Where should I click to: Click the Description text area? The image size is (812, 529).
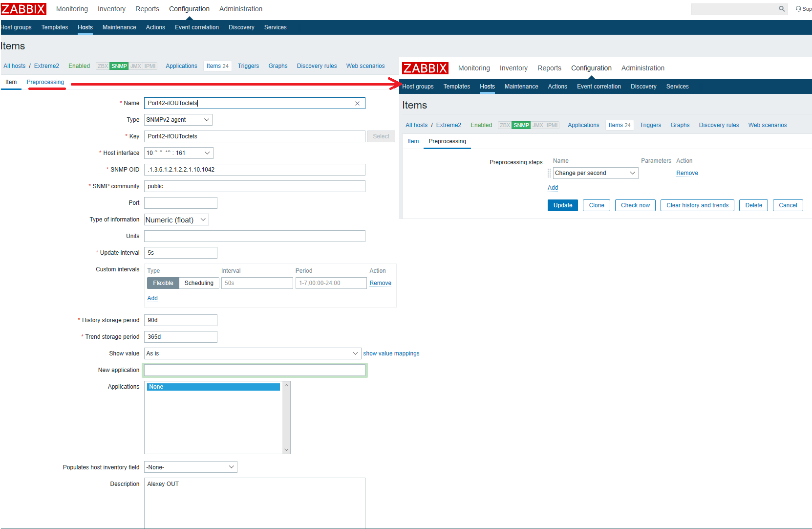[255, 503]
